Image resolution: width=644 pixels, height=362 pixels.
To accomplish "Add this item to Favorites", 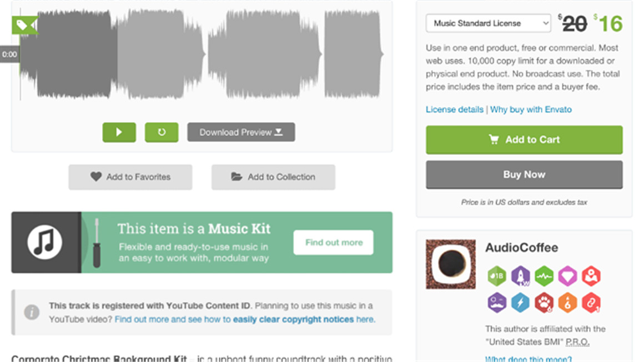I will [130, 177].
